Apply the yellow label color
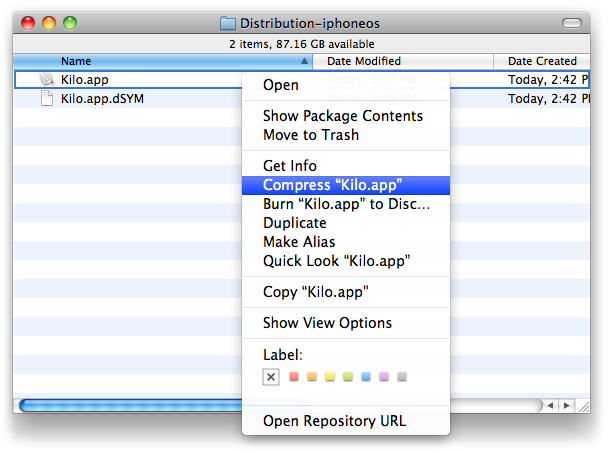This screenshot has height=452, width=608. [330, 377]
